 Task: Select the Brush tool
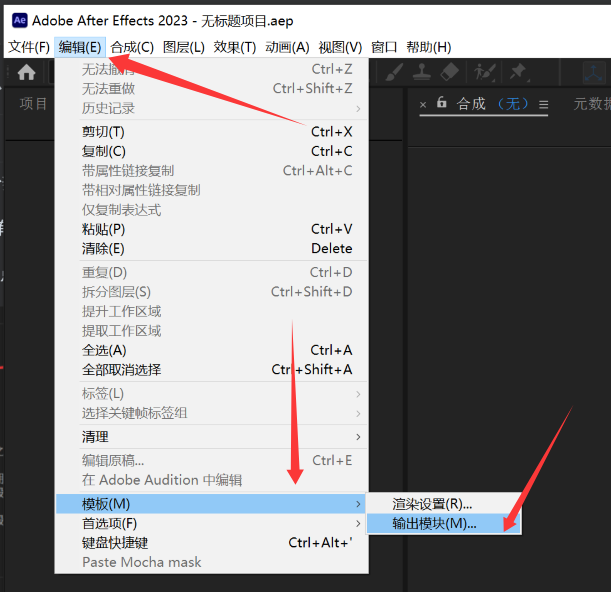click(394, 72)
